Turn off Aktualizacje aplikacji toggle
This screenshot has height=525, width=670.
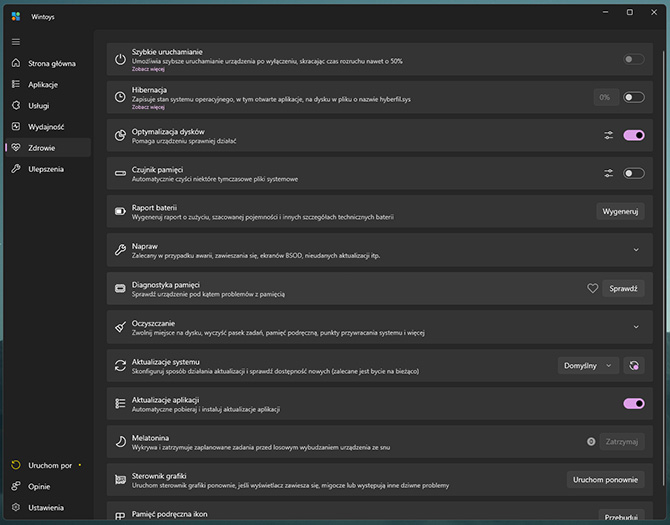pyautogui.click(x=634, y=404)
